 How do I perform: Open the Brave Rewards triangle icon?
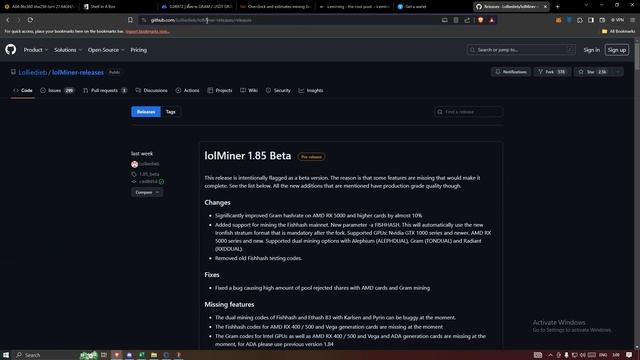click(x=492, y=20)
